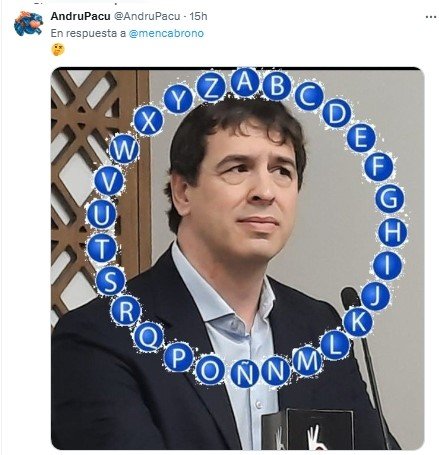Click the letter W circle
Image resolution: width=439 pixels, height=455 pixels.
point(124,149)
